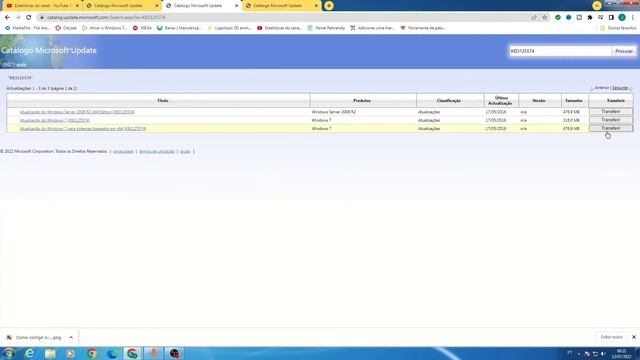The width and height of the screenshot is (640, 360).
Task: Sort the table by the Produtos column
Action: pyautogui.click(x=362, y=100)
